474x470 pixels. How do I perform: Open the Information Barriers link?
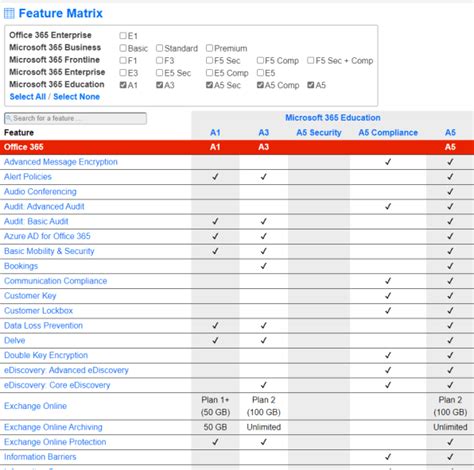point(40,457)
